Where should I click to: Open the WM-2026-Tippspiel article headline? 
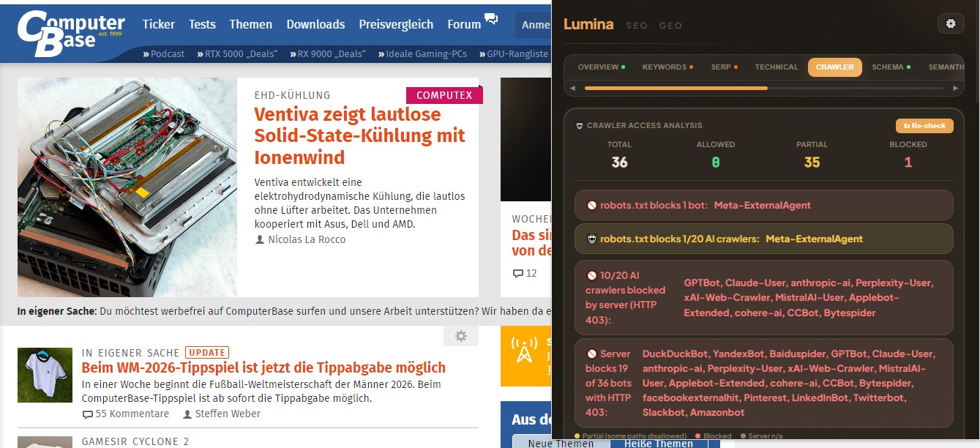pyautogui.click(x=263, y=367)
